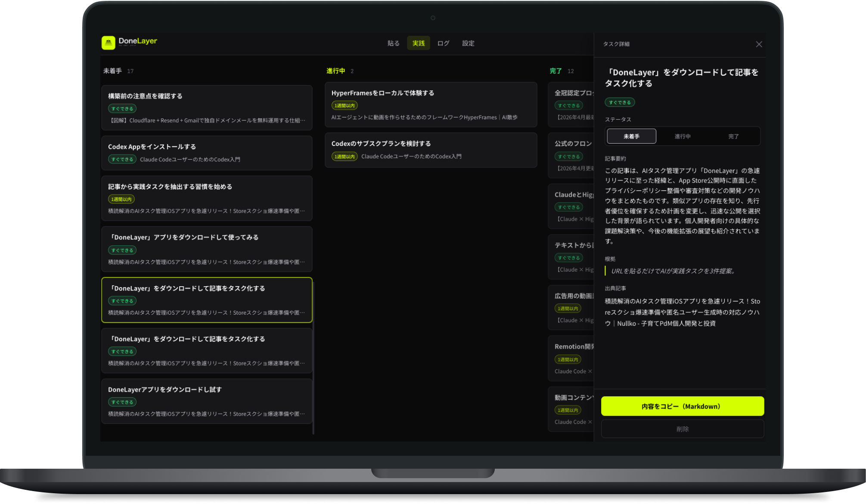Set status to 進行中

point(682,136)
